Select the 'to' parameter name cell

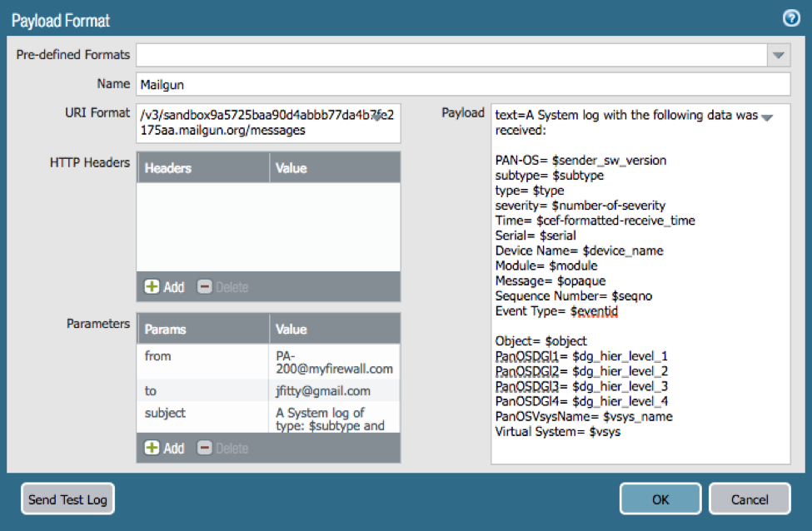pyautogui.click(x=202, y=391)
